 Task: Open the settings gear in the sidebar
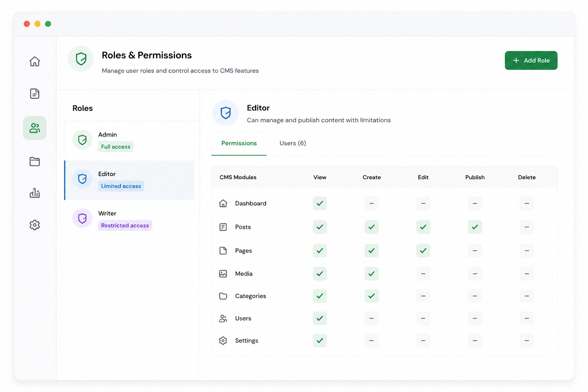[x=34, y=225]
